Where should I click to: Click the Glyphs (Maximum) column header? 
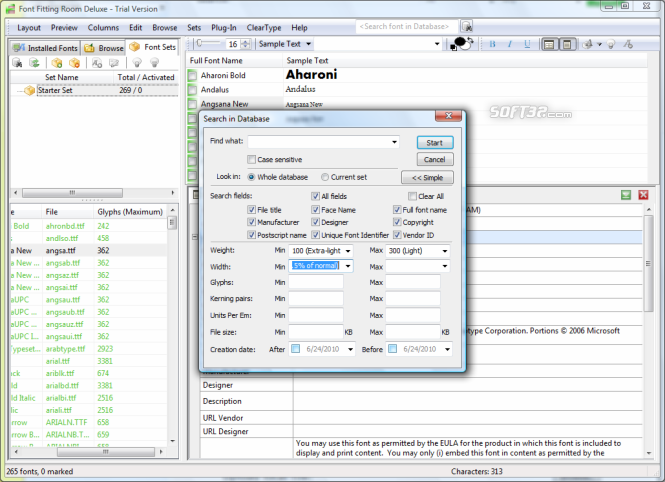click(130, 212)
